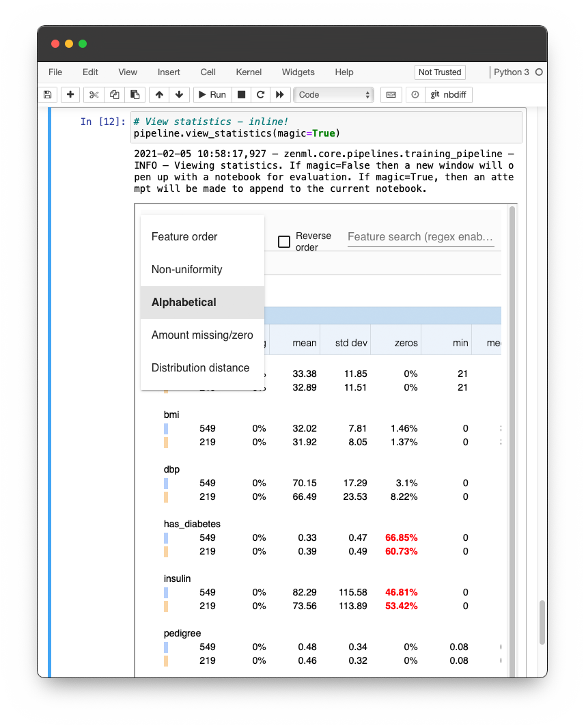Select Non-uniformity sort option

pyautogui.click(x=202, y=269)
